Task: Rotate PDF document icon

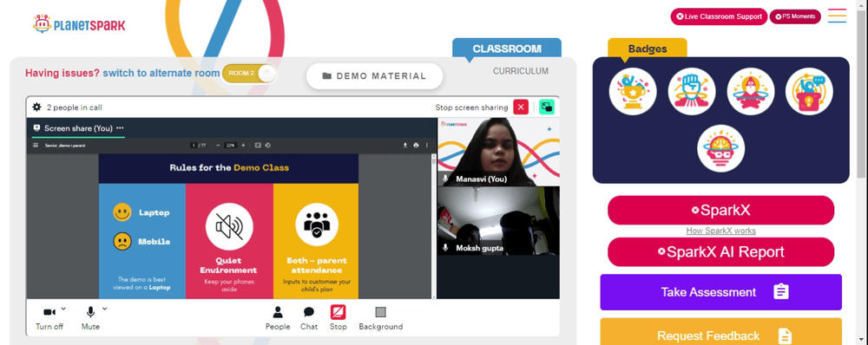Action: [267, 146]
